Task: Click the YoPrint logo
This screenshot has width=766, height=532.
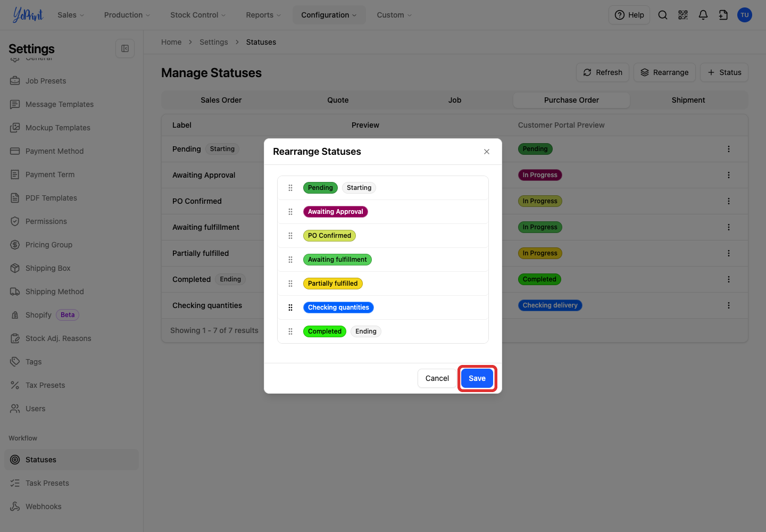Action: (28, 15)
